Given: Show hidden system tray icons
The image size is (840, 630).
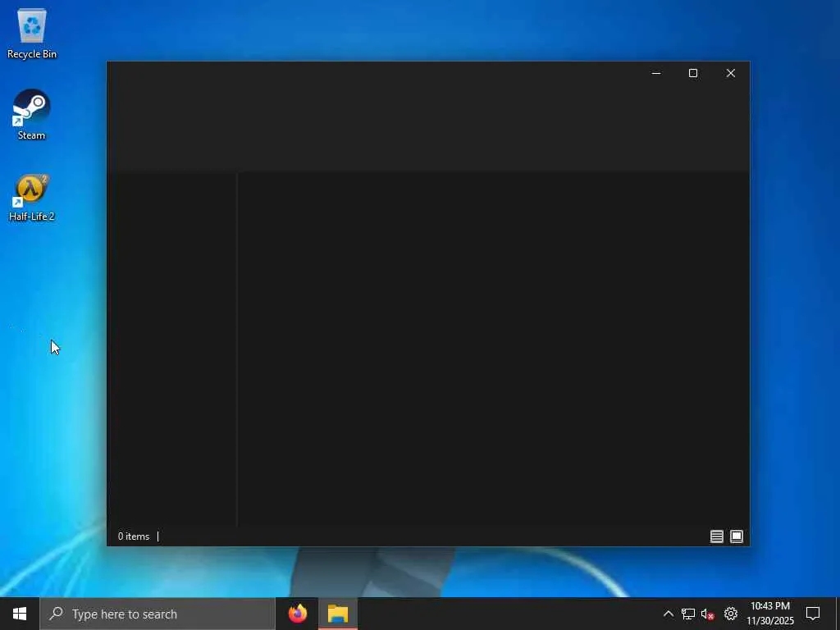Looking at the screenshot, I should click(x=668, y=614).
